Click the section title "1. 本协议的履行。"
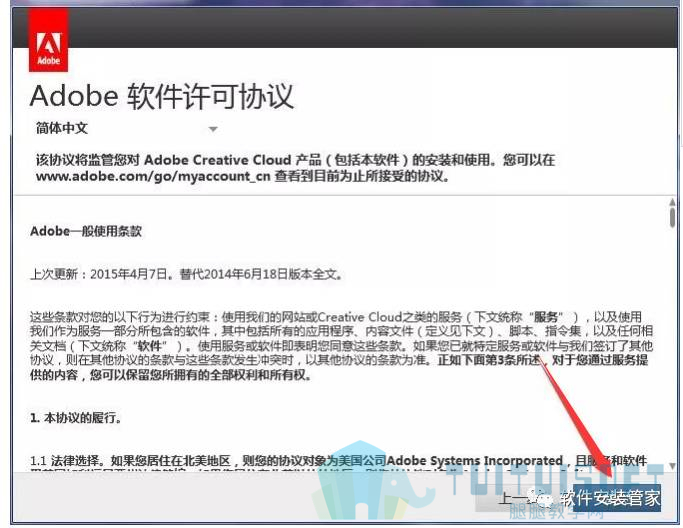Screen dimensions: 683x528 pos(75,418)
